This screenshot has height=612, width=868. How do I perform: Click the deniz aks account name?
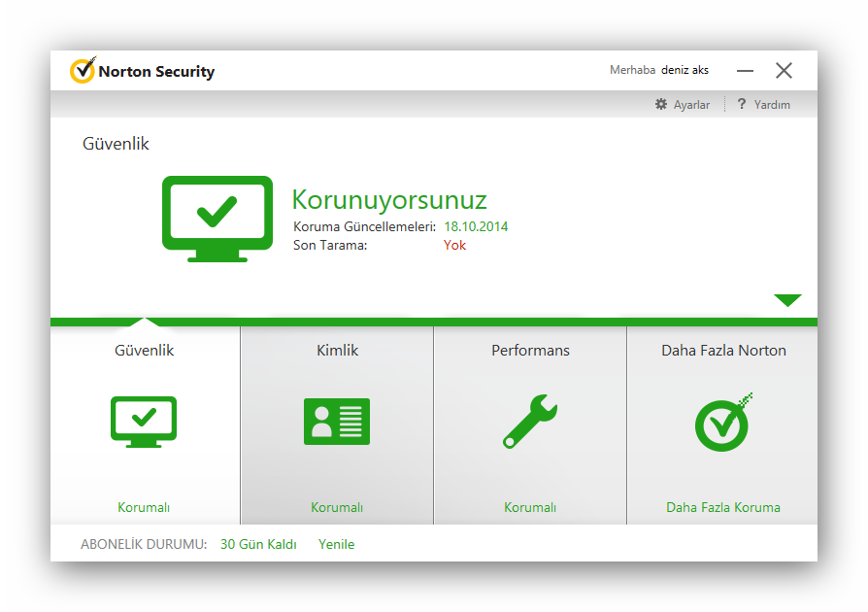pos(685,69)
